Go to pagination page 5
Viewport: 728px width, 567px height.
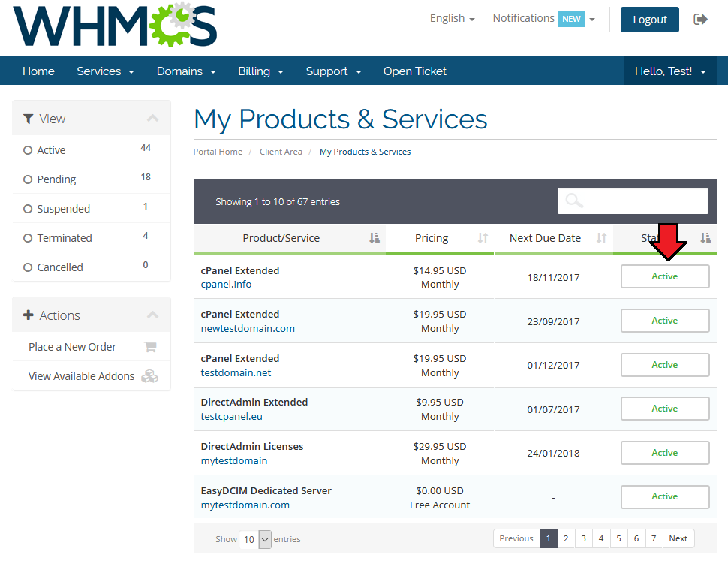619,538
